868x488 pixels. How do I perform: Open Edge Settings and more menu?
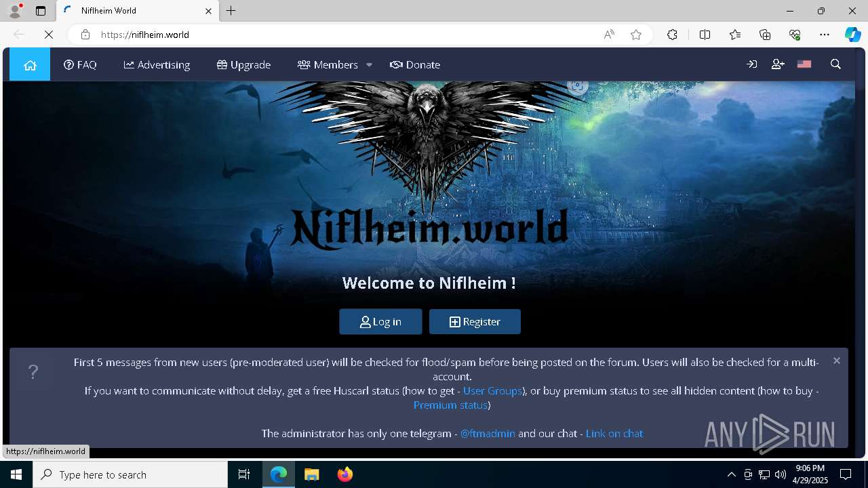[825, 35]
